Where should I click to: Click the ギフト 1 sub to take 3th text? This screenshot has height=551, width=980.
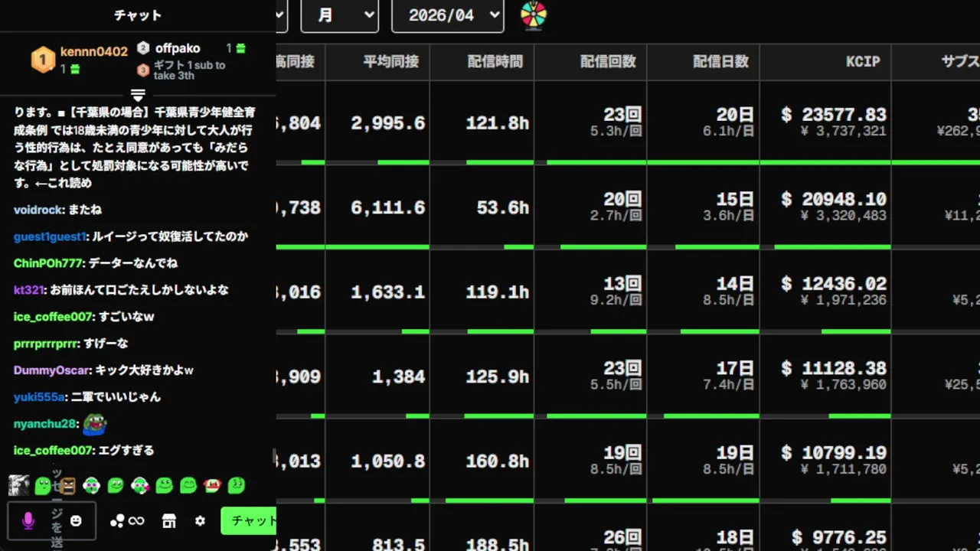point(189,70)
